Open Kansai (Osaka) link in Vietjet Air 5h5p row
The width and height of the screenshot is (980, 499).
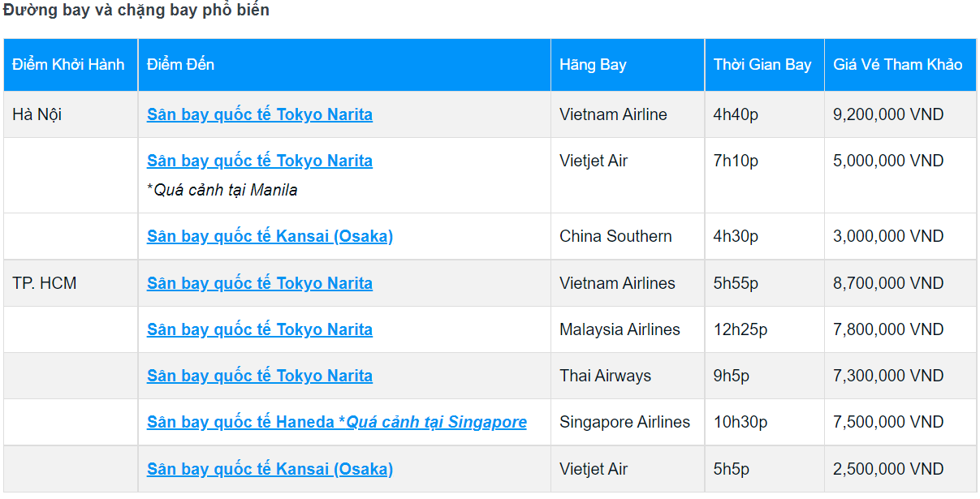point(270,469)
